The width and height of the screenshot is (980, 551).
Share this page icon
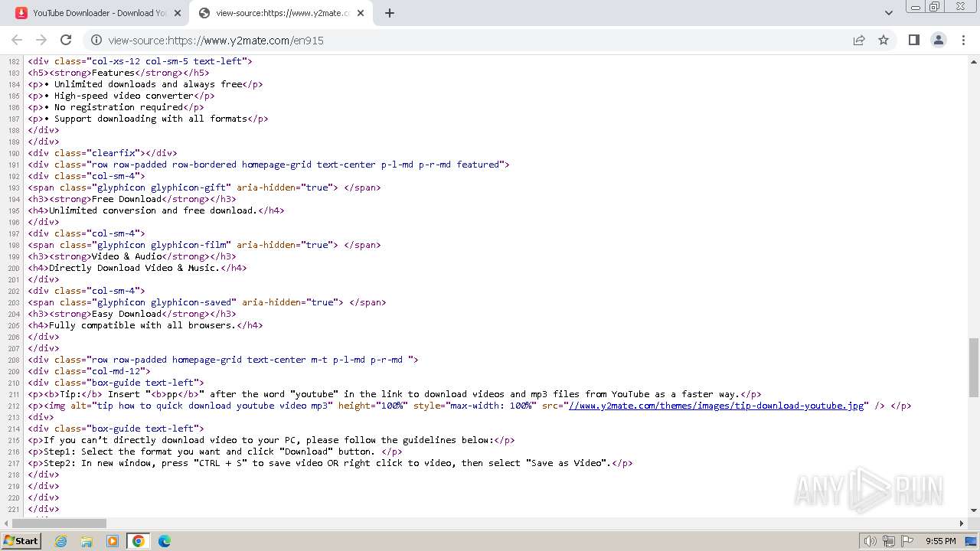click(859, 40)
